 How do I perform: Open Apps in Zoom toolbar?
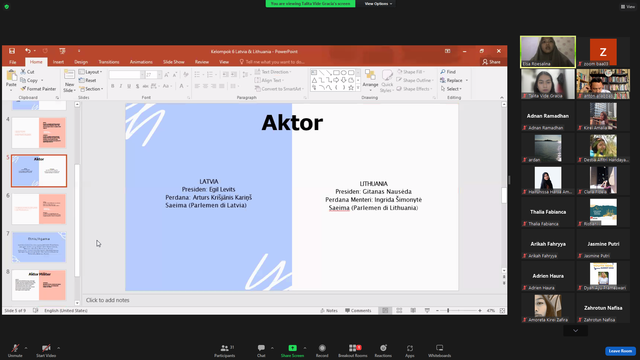(x=410, y=350)
